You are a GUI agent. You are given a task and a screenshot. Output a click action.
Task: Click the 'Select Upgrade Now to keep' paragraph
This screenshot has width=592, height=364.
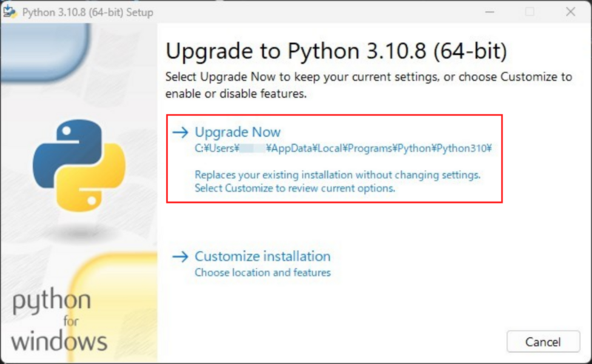point(369,85)
